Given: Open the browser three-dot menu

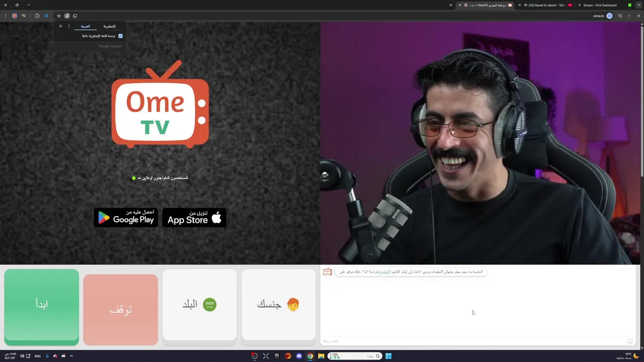Looking at the screenshot, I should click(6, 16).
